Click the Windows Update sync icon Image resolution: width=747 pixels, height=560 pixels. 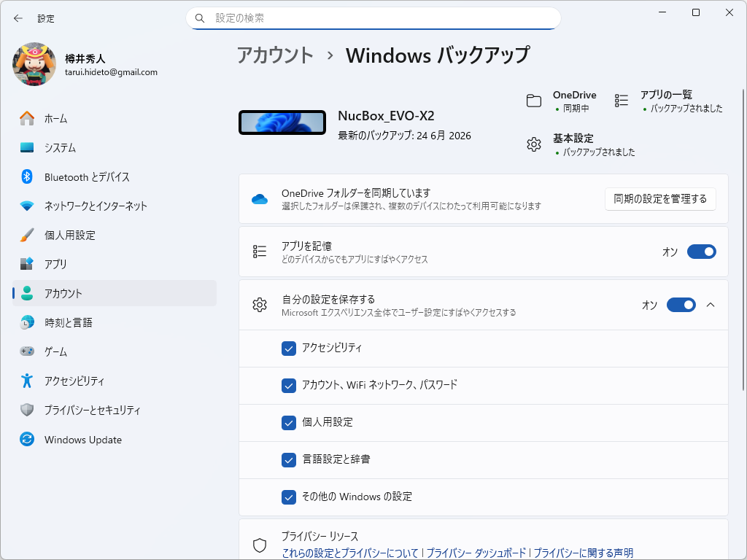[27, 439]
